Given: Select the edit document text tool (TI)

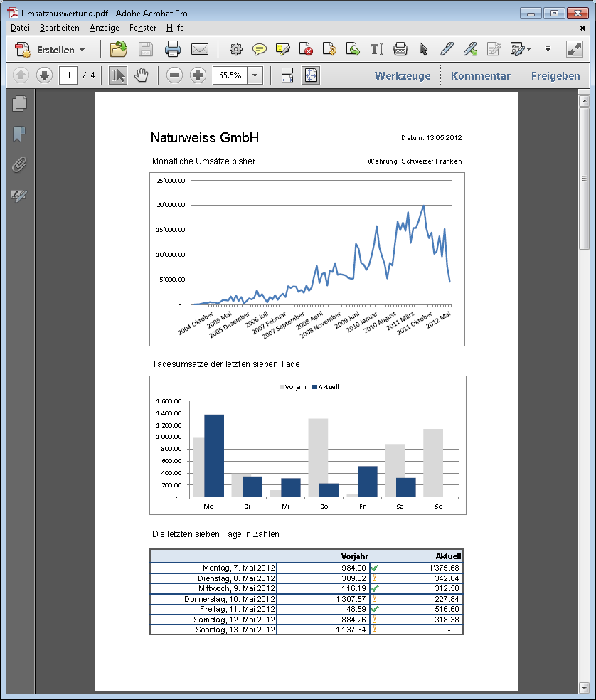Looking at the screenshot, I should tap(376, 49).
